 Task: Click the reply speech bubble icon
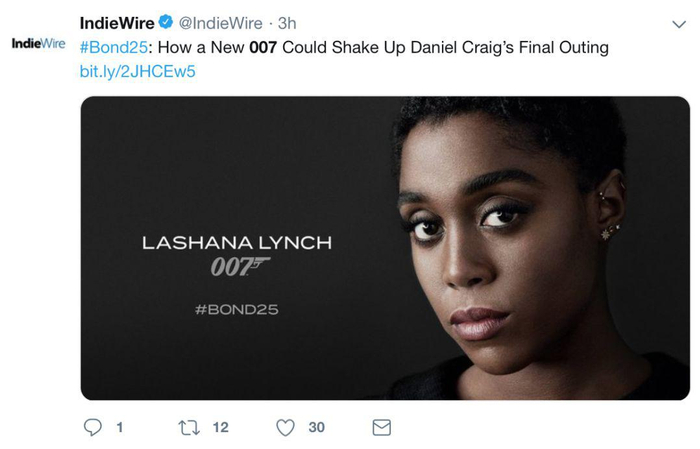point(93,427)
